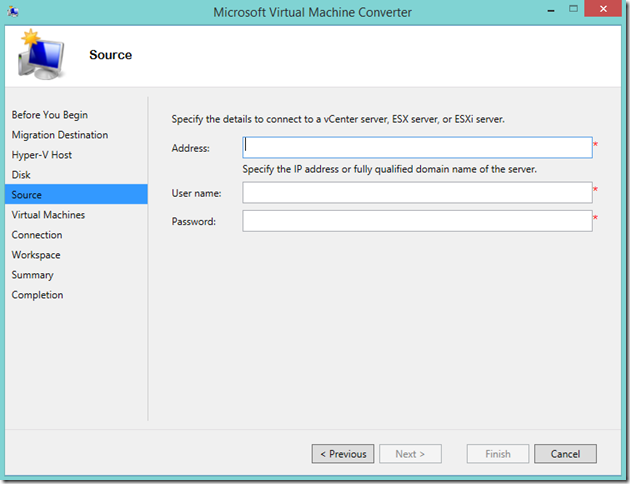Jump to the Disk step
Image resolution: width=630 pixels, height=484 pixels.
pos(21,175)
